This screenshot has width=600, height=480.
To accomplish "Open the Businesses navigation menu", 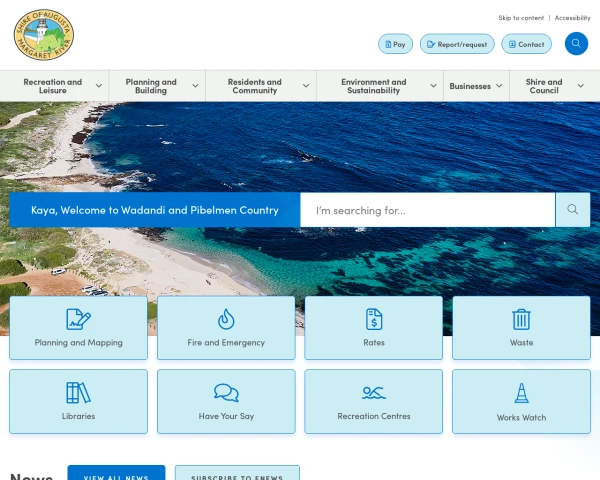I will (x=476, y=86).
